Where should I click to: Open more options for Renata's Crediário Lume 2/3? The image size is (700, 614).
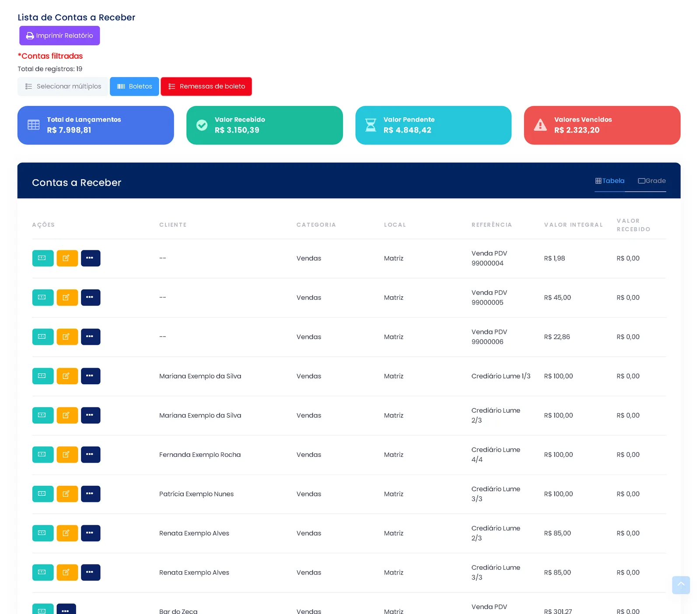point(91,533)
